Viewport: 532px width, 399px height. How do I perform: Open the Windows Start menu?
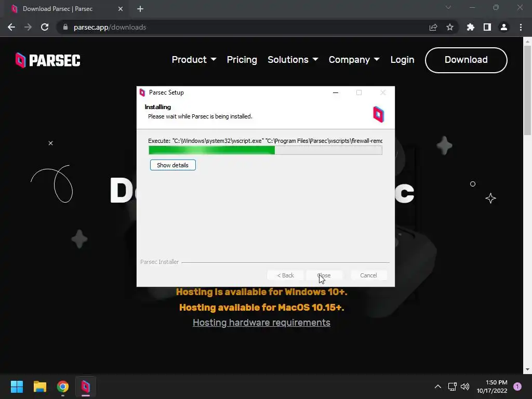[x=17, y=387]
